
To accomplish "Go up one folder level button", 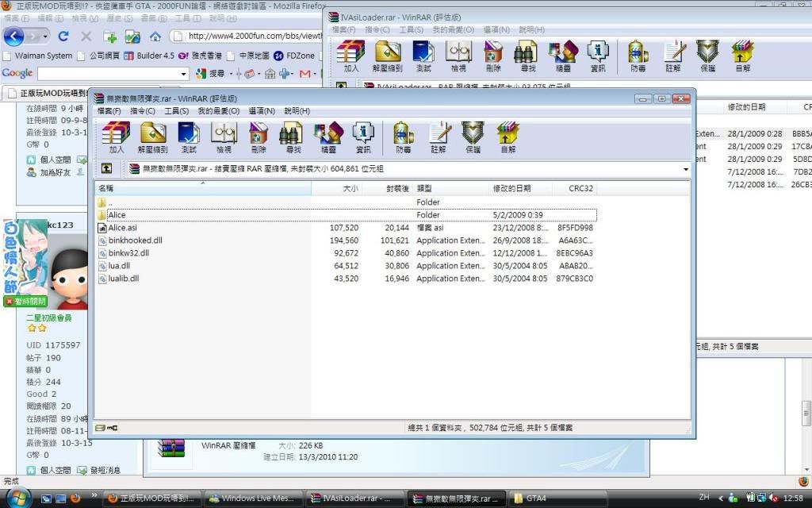I will 106,168.
